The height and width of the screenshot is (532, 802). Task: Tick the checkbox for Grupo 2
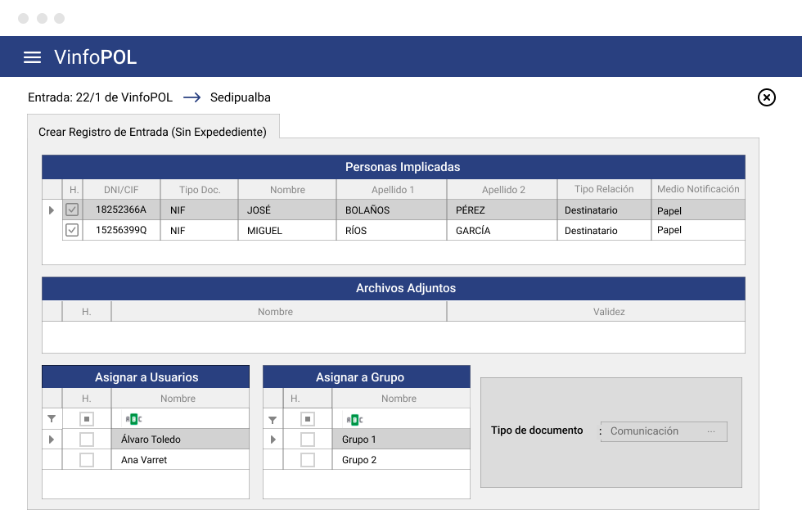point(308,460)
